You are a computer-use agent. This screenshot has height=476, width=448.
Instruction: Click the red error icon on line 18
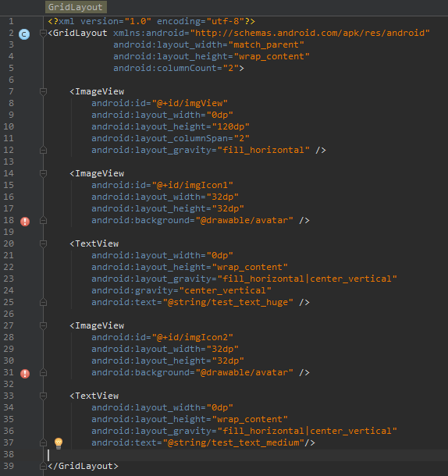point(25,222)
